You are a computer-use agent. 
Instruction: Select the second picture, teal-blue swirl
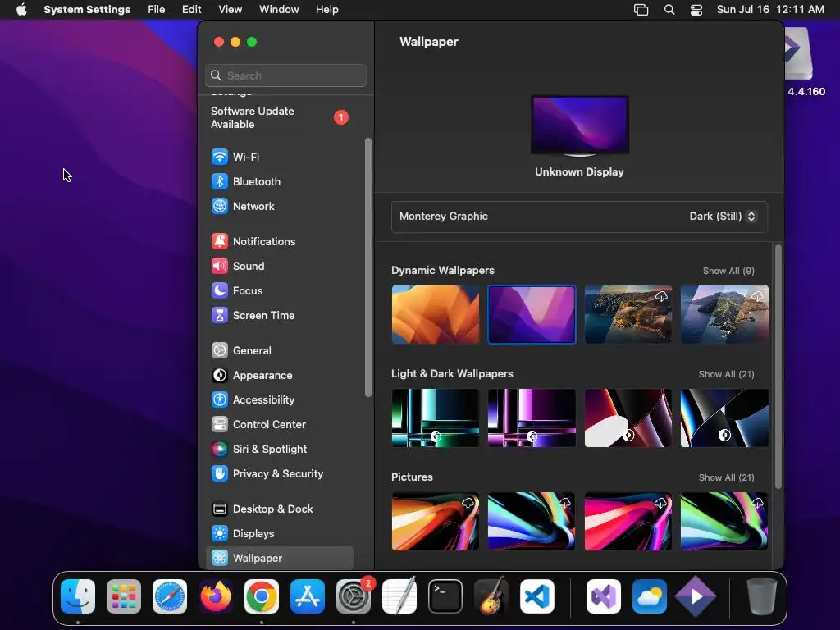[x=532, y=521]
